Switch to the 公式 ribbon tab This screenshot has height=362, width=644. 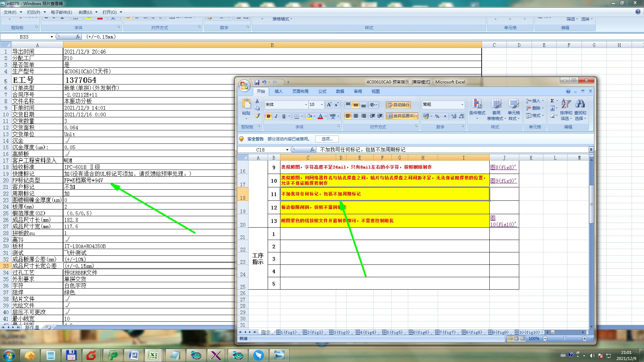[322, 91]
